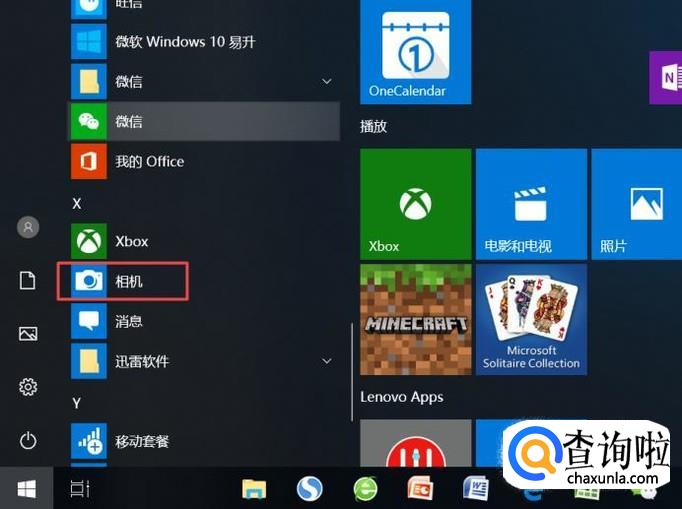Open the 消息 messaging app
This screenshot has width=682, height=509.
204,321
